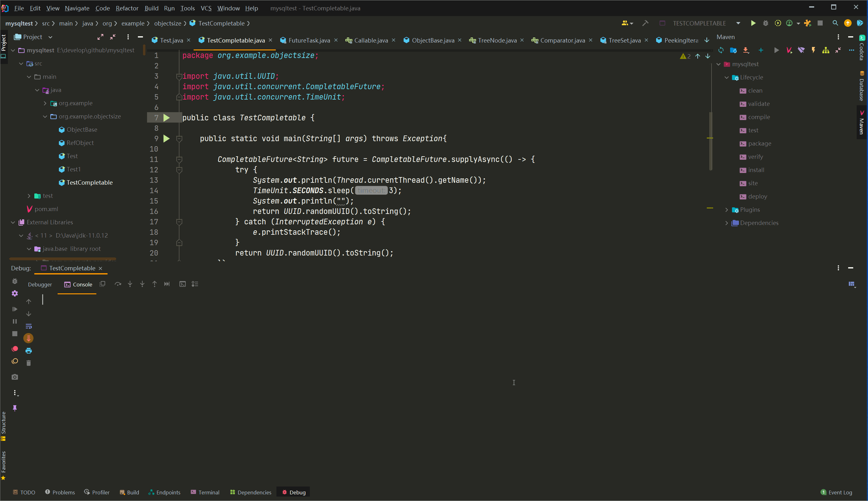Toggle Maven Skip Tests mode
Viewport: 868px width, 501px height.
(813, 50)
